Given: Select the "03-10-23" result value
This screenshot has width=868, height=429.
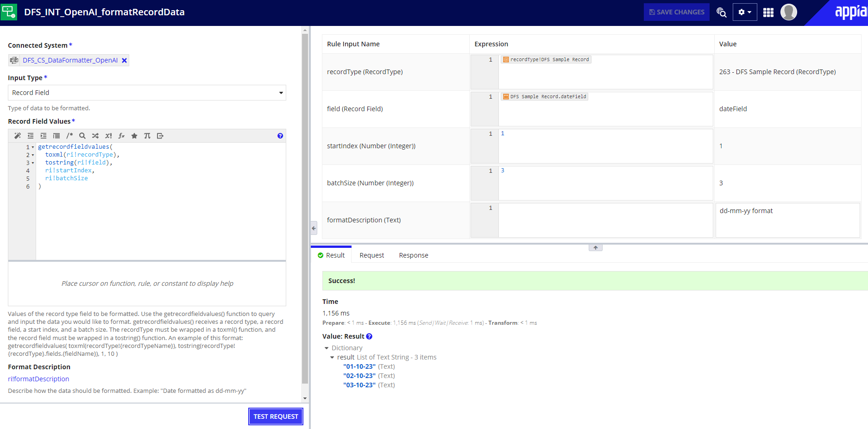Looking at the screenshot, I should coord(359,385).
